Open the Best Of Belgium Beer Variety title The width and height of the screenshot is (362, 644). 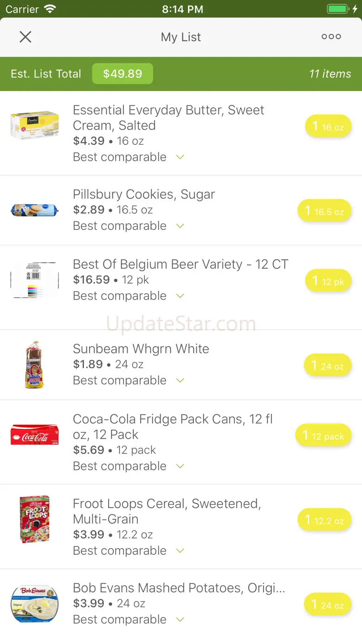(x=181, y=264)
